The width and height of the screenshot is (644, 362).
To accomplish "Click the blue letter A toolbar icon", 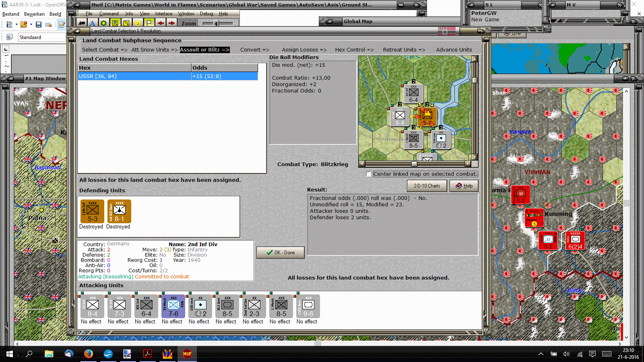I will pos(93,23).
